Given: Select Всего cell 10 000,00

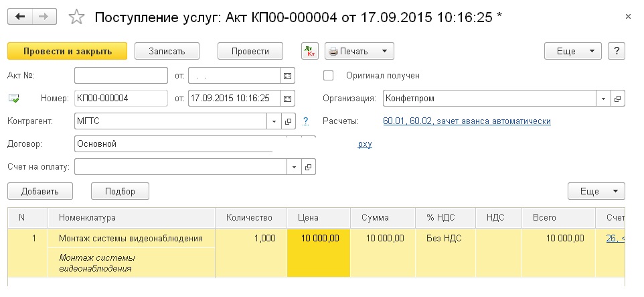Looking at the screenshot, I should click(558, 253).
